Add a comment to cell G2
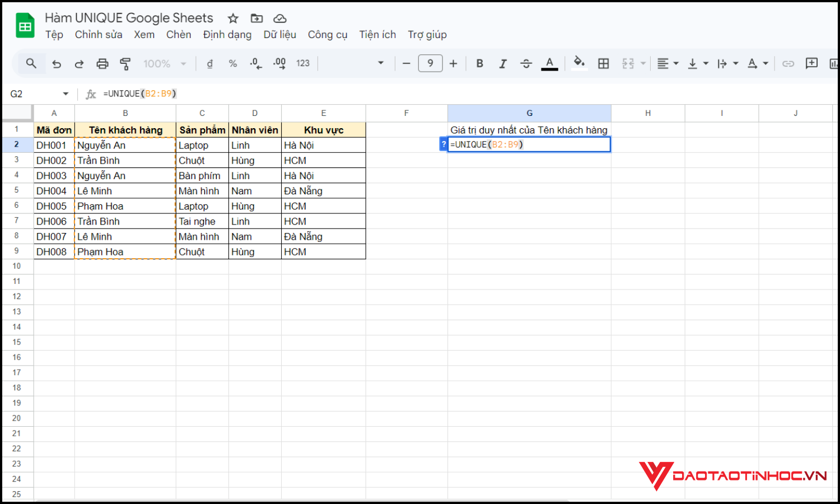The height and width of the screenshot is (504, 840). [x=812, y=63]
